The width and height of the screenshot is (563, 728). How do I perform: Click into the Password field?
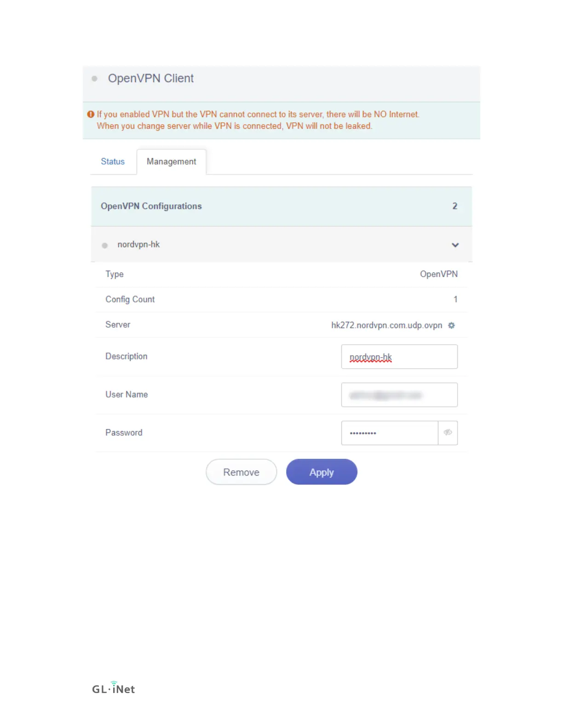click(389, 433)
